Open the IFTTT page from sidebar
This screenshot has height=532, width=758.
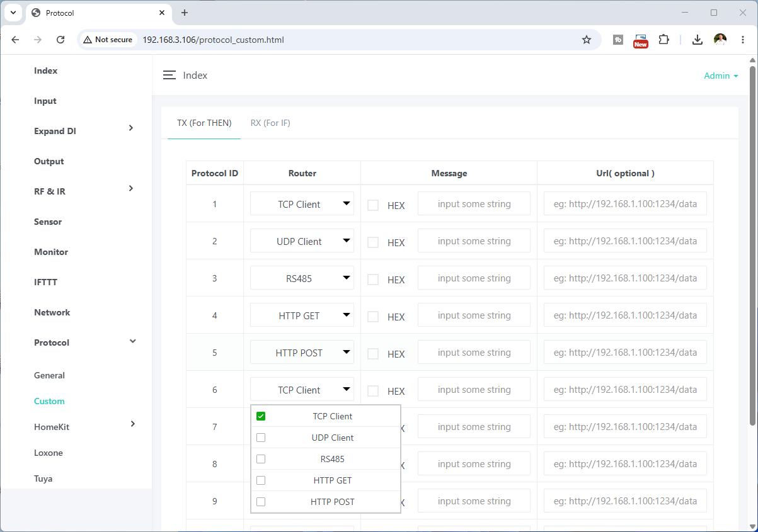[x=46, y=282]
